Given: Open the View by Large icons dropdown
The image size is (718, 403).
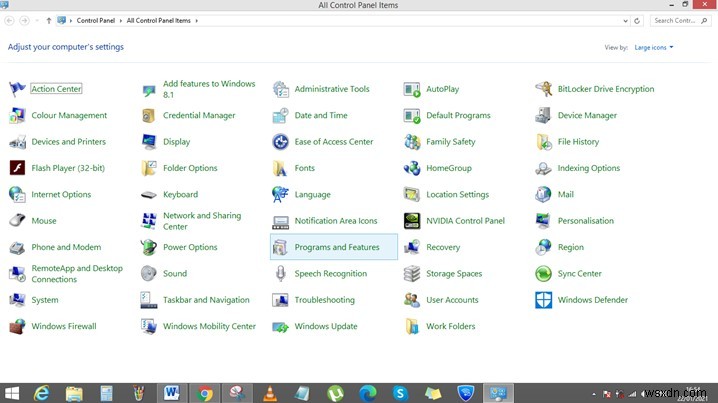Looking at the screenshot, I should point(653,47).
